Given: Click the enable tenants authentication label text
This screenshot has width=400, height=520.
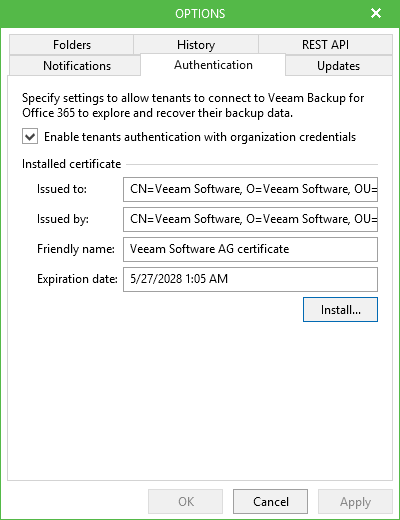Looking at the screenshot, I should point(200,137).
